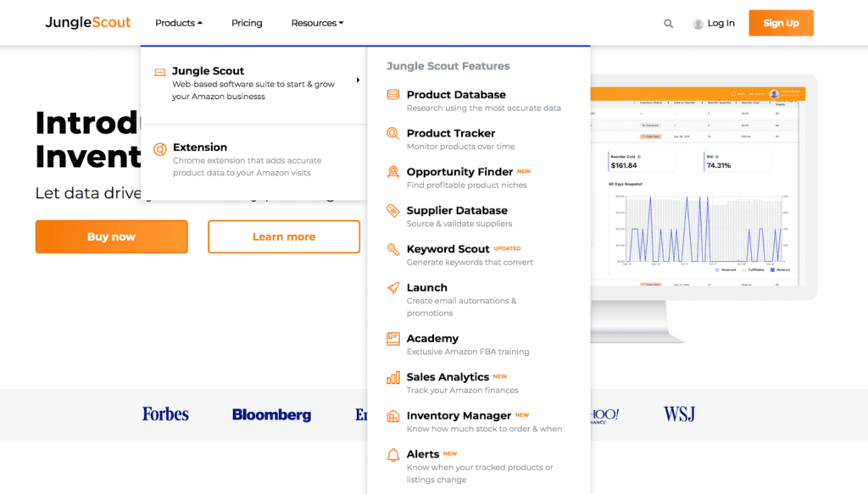Click the Bloomberg logo
This screenshot has width=868, height=494.
(x=272, y=415)
